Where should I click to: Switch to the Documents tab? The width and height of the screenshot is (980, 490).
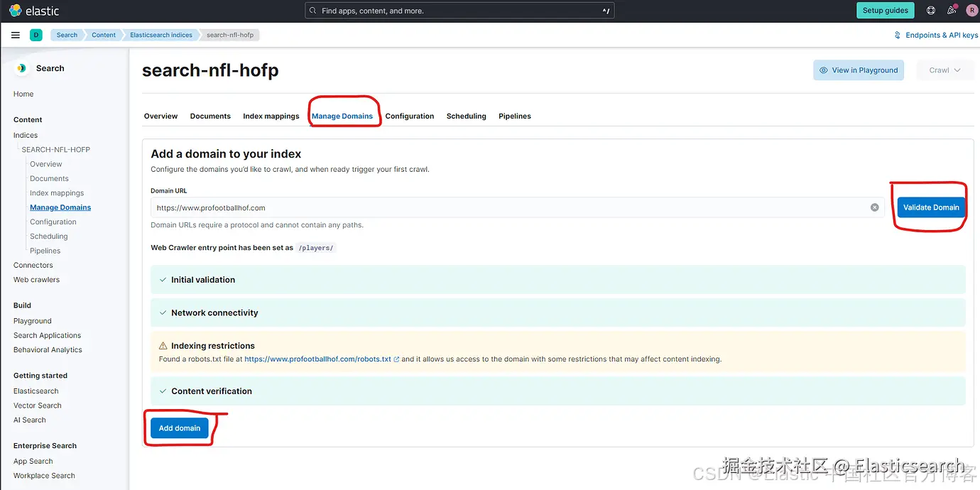tap(210, 116)
